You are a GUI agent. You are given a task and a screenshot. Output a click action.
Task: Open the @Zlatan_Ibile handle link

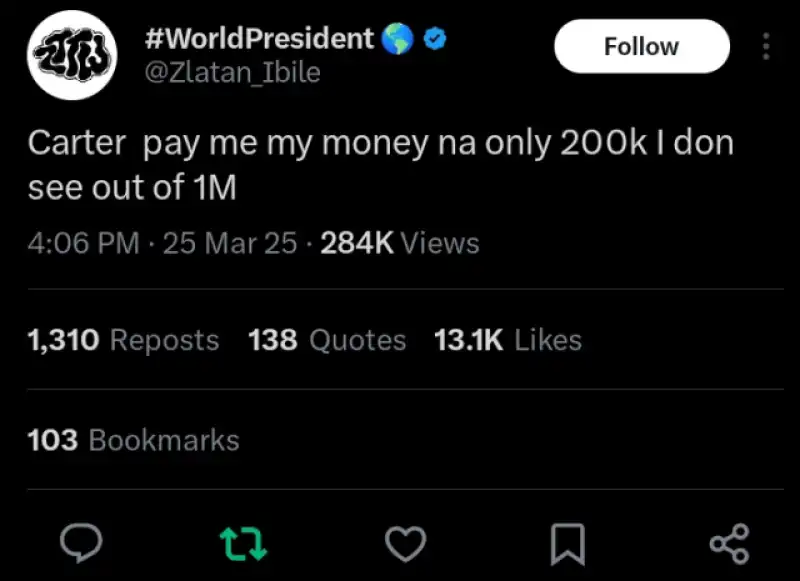pos(233,73)
